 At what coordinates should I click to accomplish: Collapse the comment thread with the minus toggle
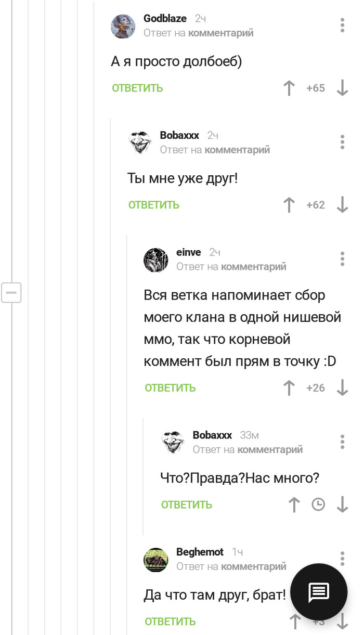click(11, 293)
